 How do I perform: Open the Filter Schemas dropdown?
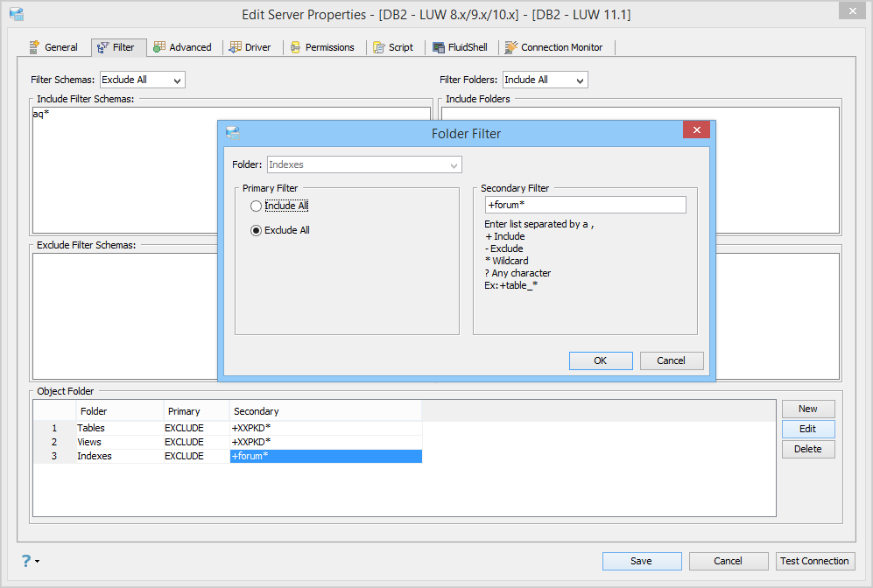pos(143,80)
